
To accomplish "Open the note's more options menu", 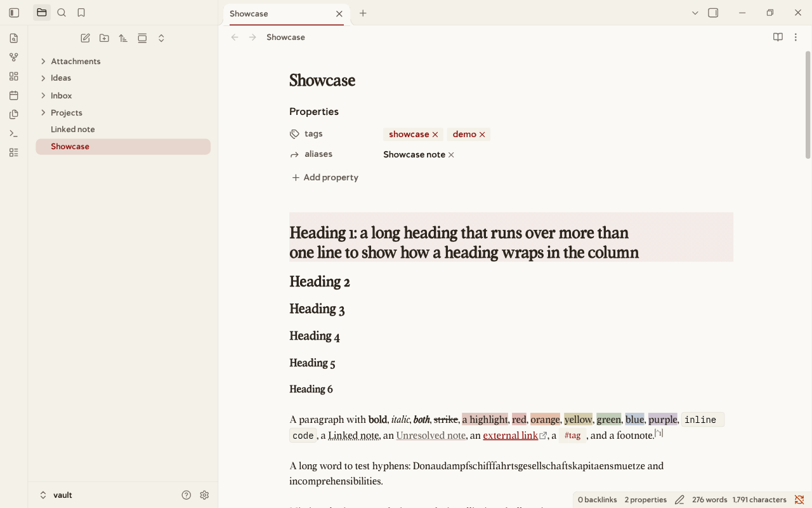I will tap(796, 37).
